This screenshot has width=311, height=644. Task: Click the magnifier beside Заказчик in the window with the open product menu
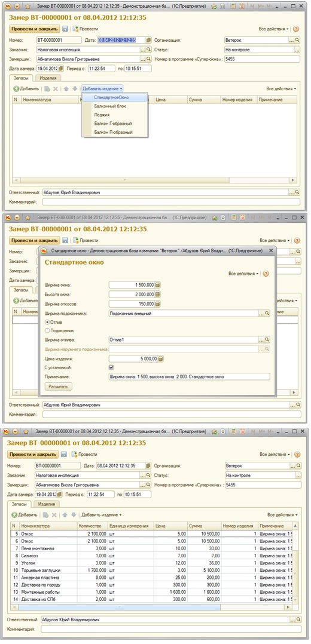pyautogui.click(x=148, y=50)
